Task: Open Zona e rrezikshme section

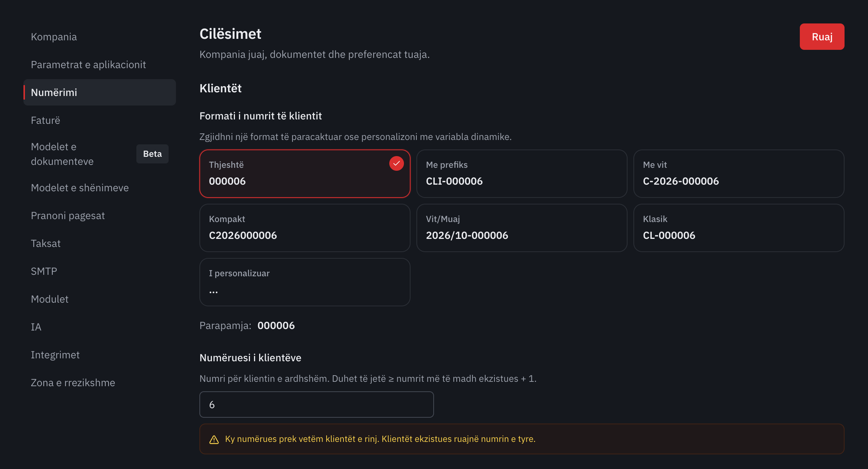Action: click(100, 383)
